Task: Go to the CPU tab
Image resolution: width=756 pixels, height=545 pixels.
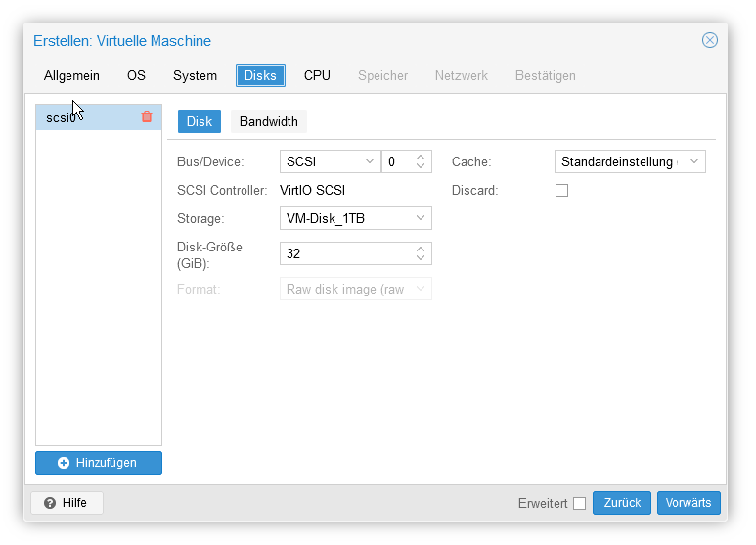Action: pyautogui.click(x=317, y=75)
